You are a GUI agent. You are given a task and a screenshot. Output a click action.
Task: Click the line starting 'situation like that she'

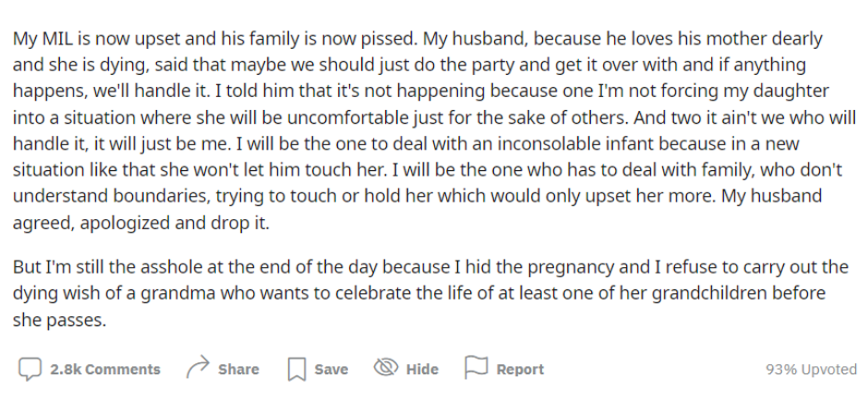(x=428, y=170)
